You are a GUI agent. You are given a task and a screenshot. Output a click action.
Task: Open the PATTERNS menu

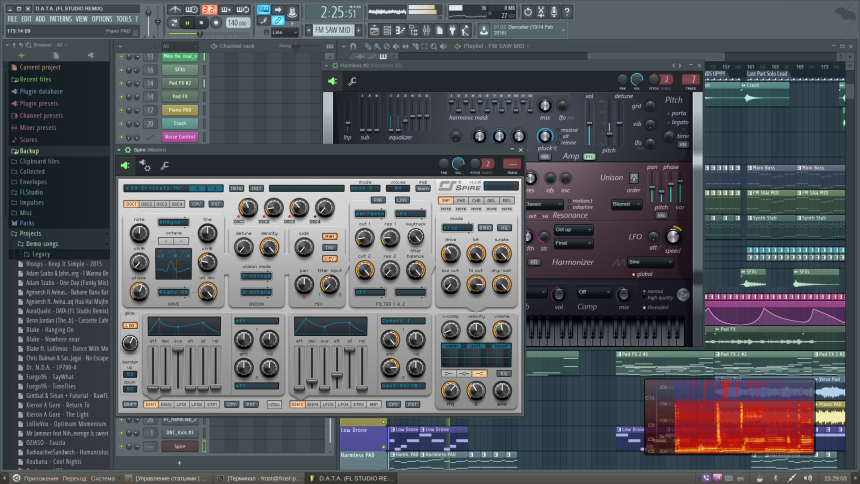point(60,19)
